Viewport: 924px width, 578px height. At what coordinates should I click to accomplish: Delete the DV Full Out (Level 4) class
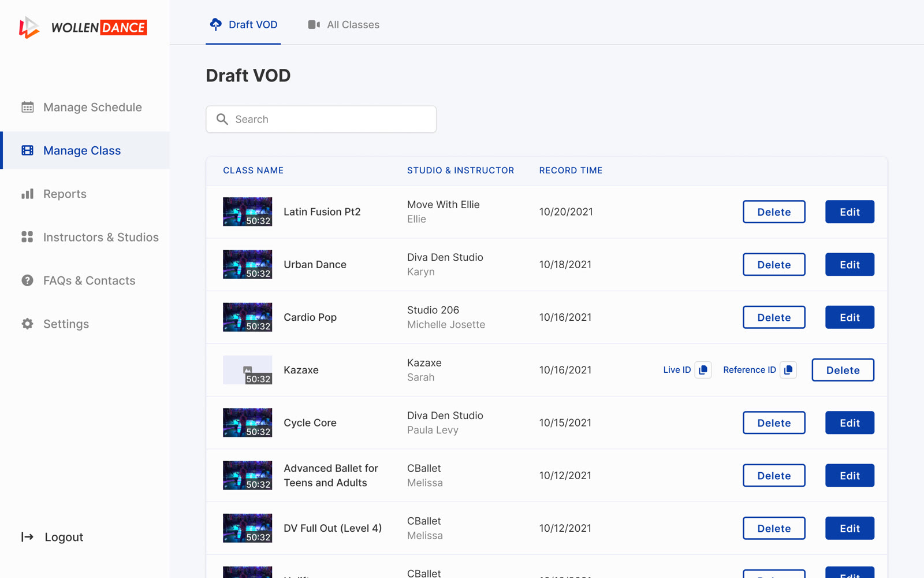(x=774, y=528)
